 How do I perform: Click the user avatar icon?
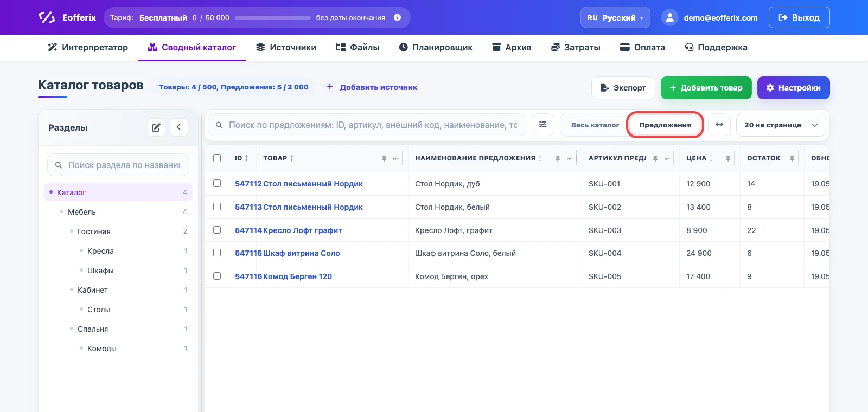[x=670, y=17]
